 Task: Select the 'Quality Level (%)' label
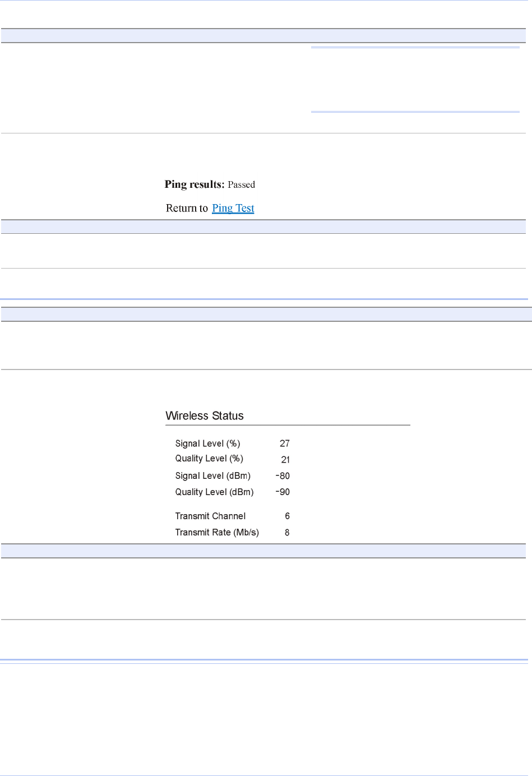tap(209, 459)
